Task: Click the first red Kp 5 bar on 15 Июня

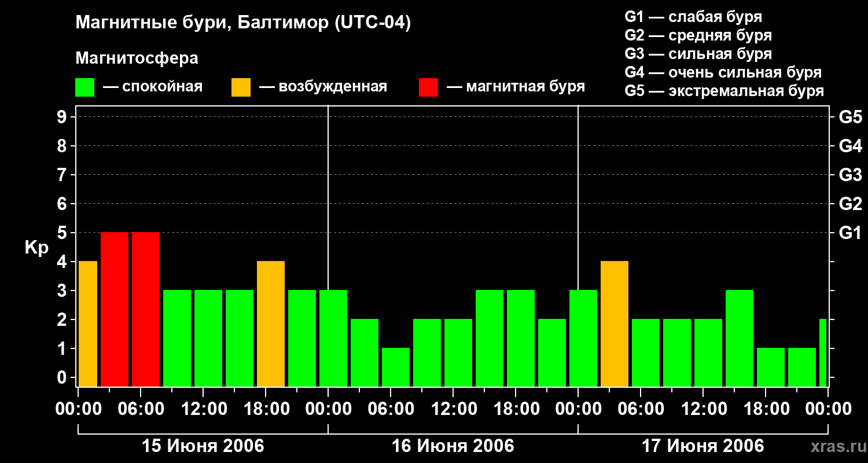Action: [115, 310]
